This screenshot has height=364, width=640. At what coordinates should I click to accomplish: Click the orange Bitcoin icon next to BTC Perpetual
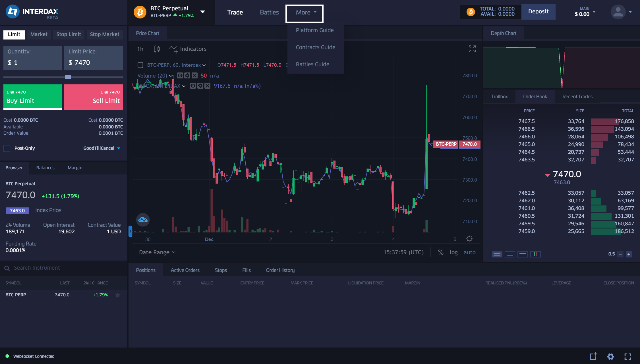(x=140, y=12)
